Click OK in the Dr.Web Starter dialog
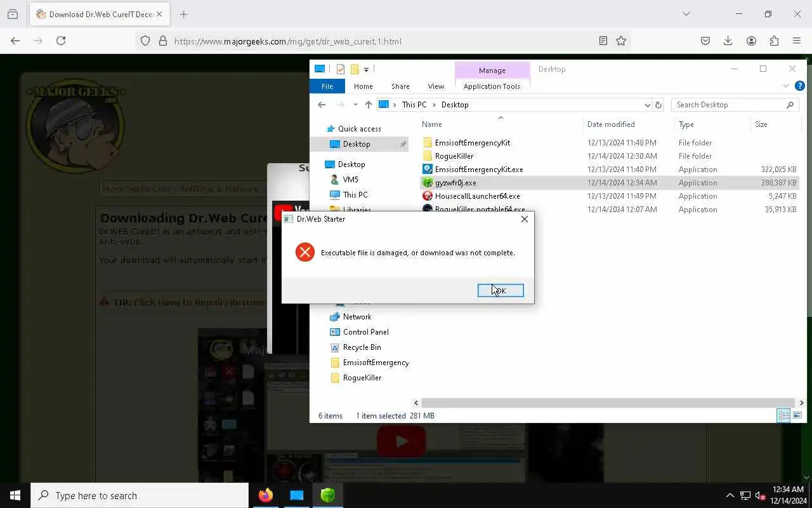 pyautogui.click(x=501, y=290)
